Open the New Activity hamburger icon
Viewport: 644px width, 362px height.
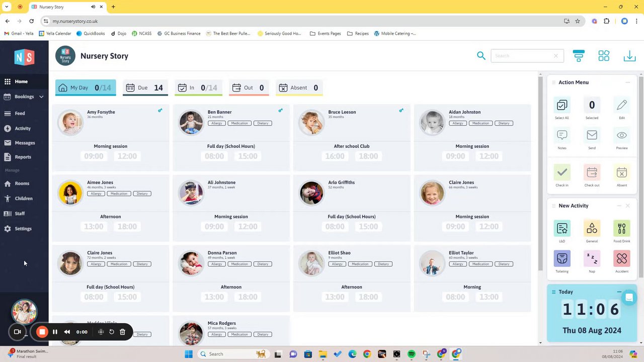pos(553,206)
